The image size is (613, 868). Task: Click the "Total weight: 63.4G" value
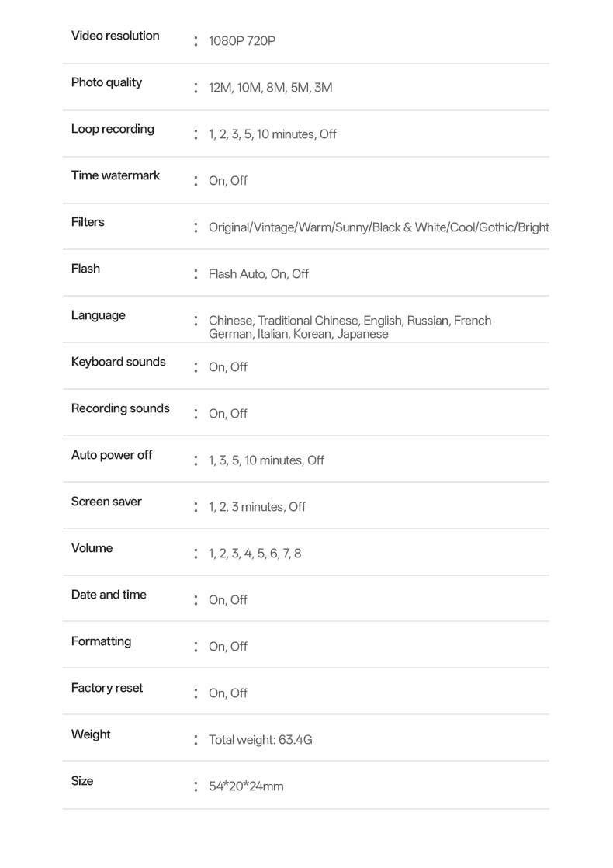[x=260, y=740]
